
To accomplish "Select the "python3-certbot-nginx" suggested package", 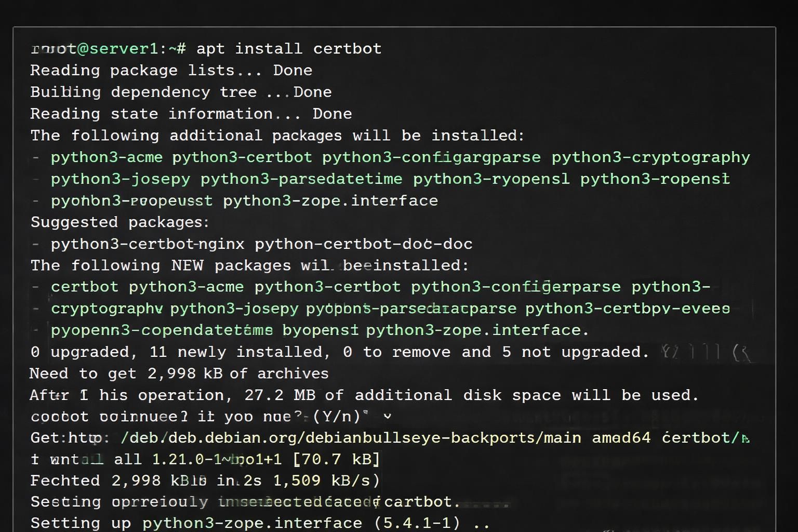I will click(148, 244).
